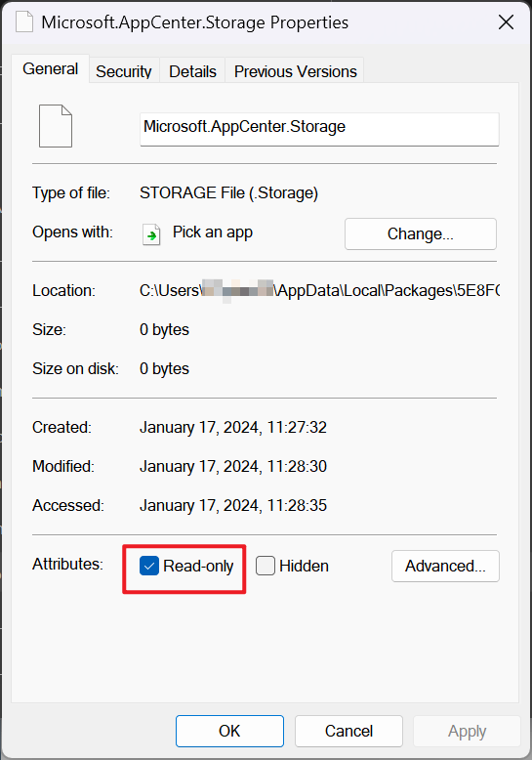This screenshot has height=760, width=532.
Task: Open the Advanced... attributes dialog
Action: click(445, 566)
